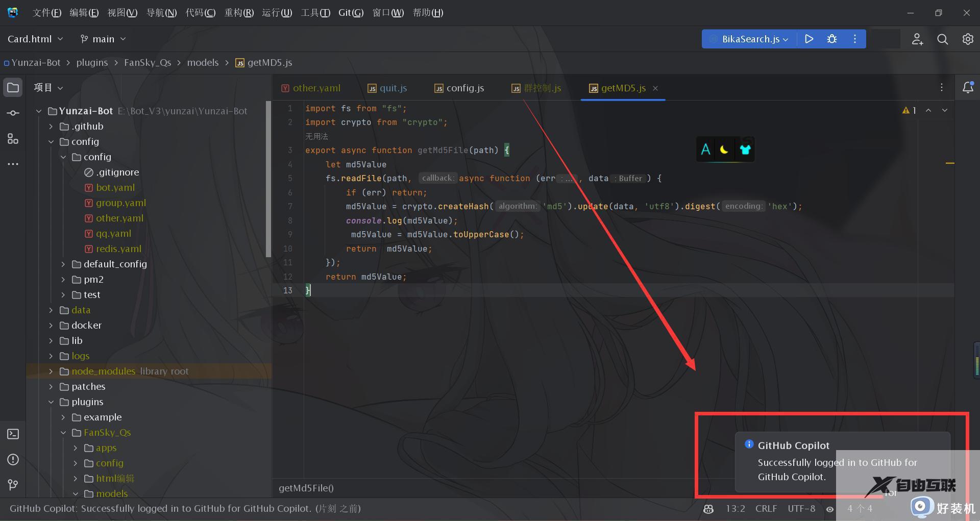Expand the node_modules library root folder

tap(51, 371)
